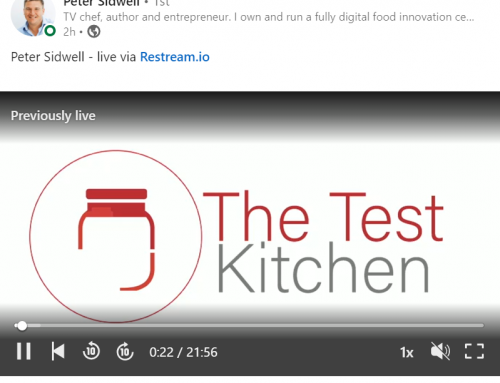This screenshot has width=500, height=383.
Task: Click the Peter Sidwell author name
Action: click(x=101, y=3)
